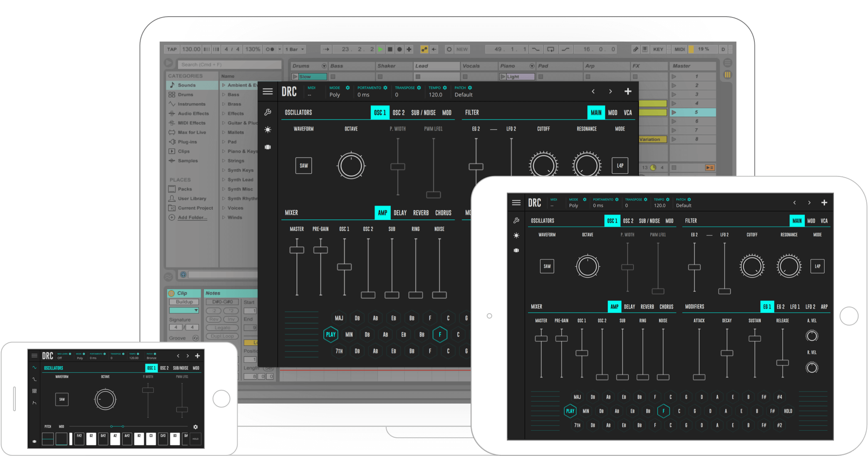This screenshot has height=456, width=868.
Task: Click the pencil draw mode icon in Ableton
Action: click(x=635, y=49)
